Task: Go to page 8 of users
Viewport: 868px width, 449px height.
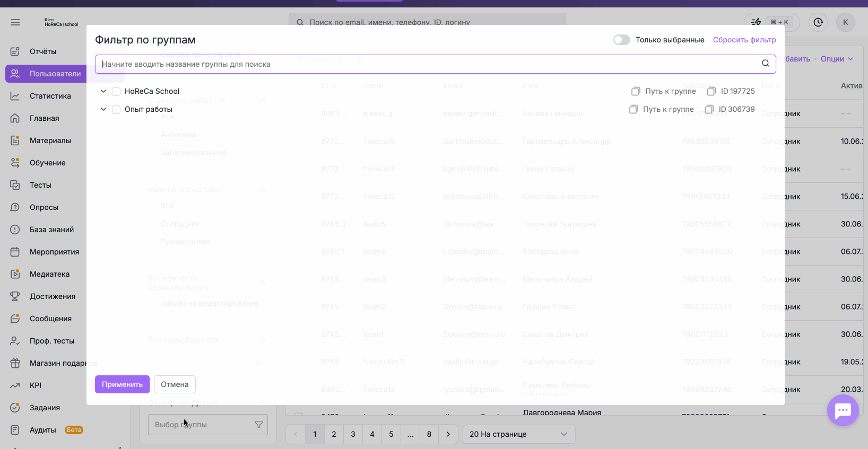Action: [429, 434]
